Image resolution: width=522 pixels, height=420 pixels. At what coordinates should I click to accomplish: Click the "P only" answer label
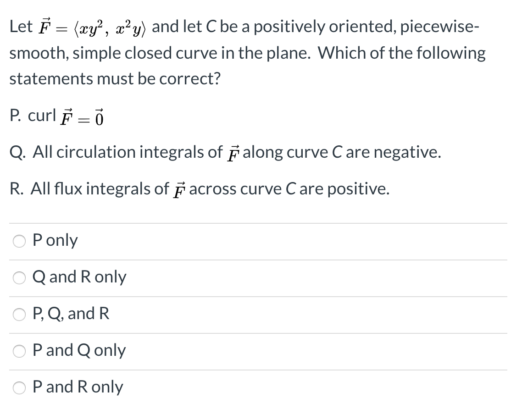point(56,240)
